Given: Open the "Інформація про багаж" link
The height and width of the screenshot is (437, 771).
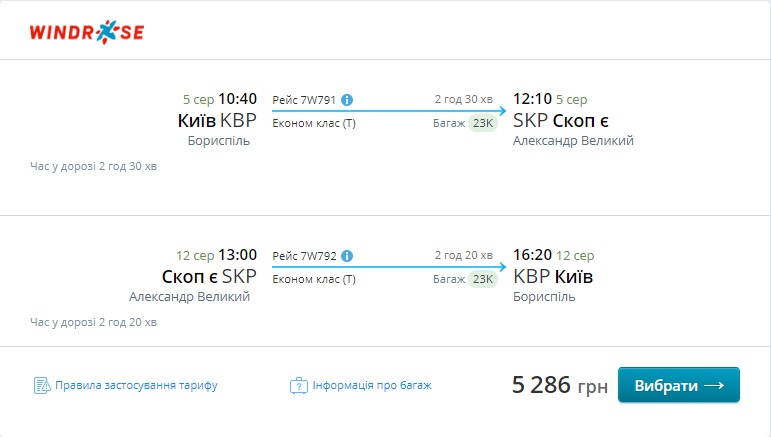Looking at the screenshot, I should (372, 385).
